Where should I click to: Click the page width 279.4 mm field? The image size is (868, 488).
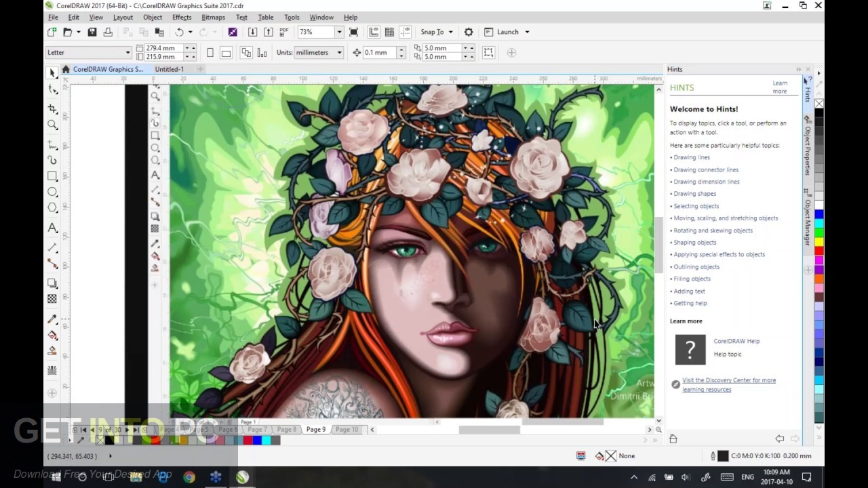coord(165,48)
